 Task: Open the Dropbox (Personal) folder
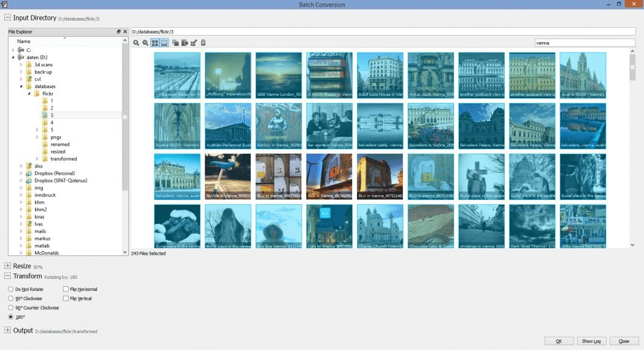coord(55,173)
